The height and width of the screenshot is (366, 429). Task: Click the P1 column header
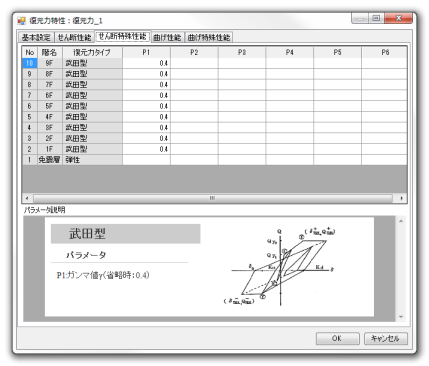(146, 52)
